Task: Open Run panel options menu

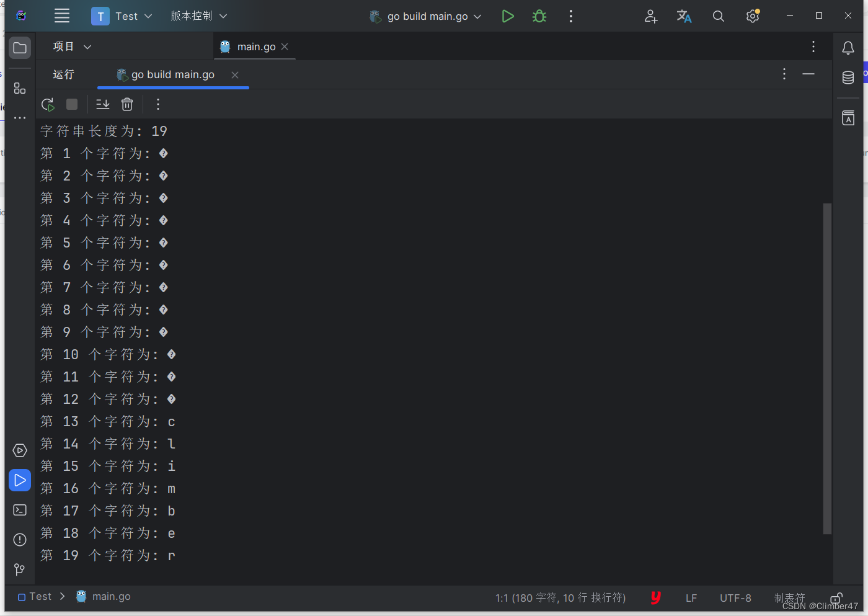Action: pos(784,74)
